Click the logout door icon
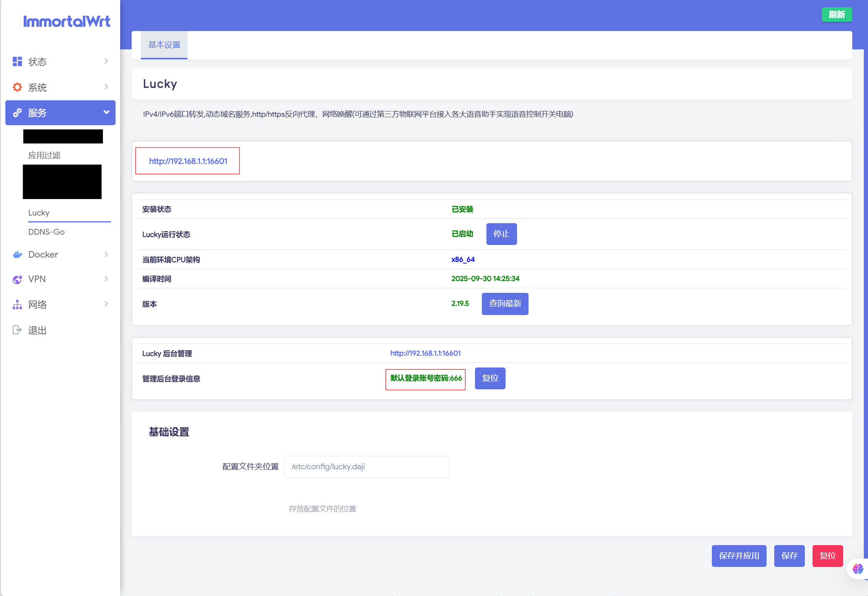 coord(17,330)
